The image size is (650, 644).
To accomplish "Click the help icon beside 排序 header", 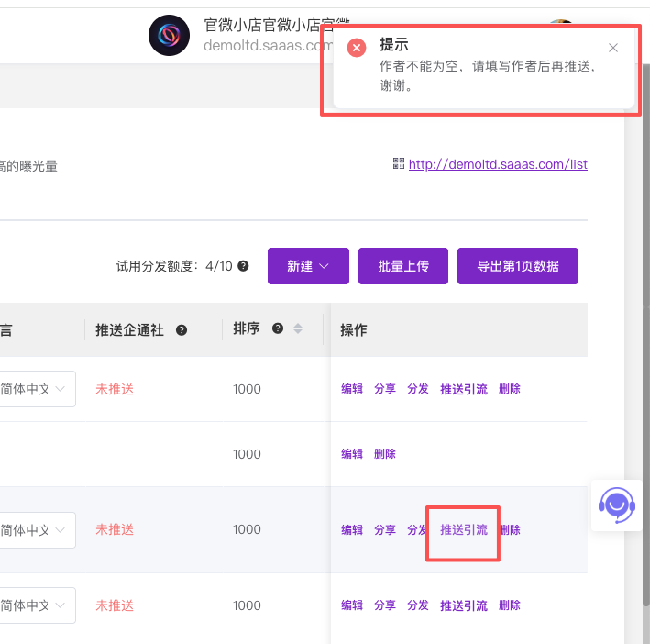I will coord(278,329).
